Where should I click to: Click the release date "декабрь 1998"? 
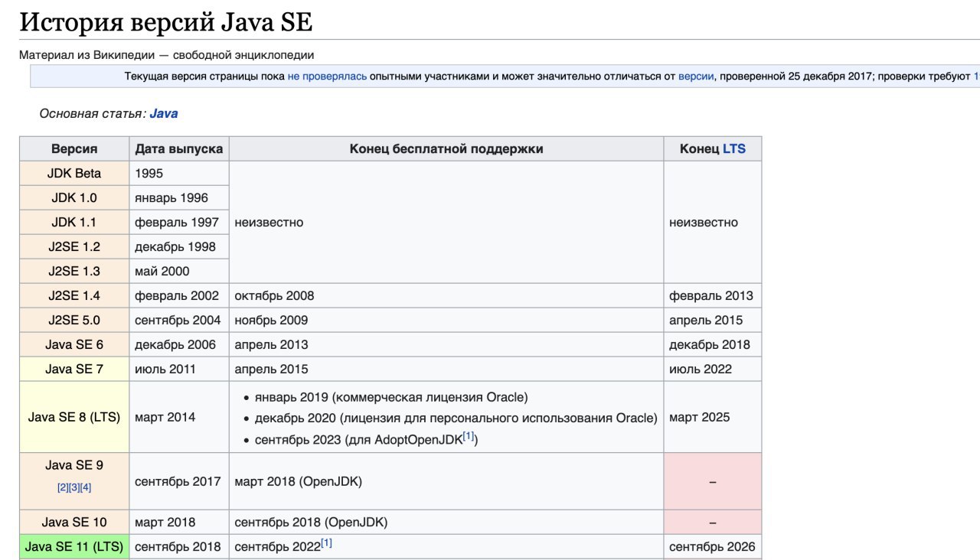[175, 246]
